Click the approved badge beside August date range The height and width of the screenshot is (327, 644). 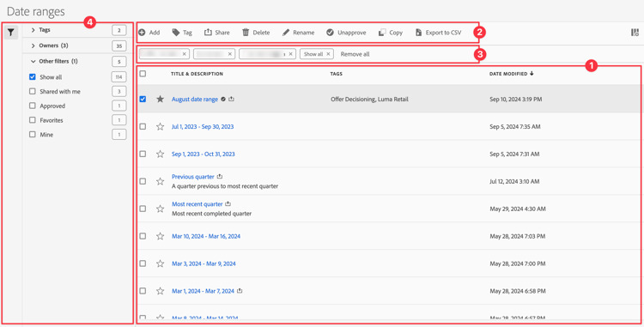(x=223, y=100)
